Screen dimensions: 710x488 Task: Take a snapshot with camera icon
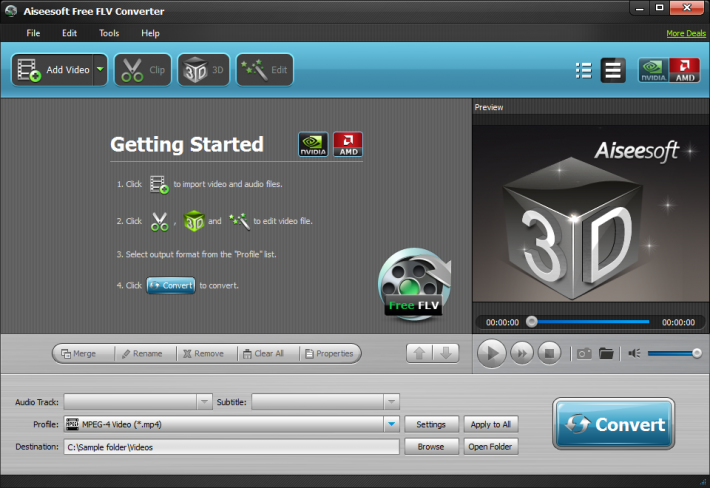(x=584, y=353)
